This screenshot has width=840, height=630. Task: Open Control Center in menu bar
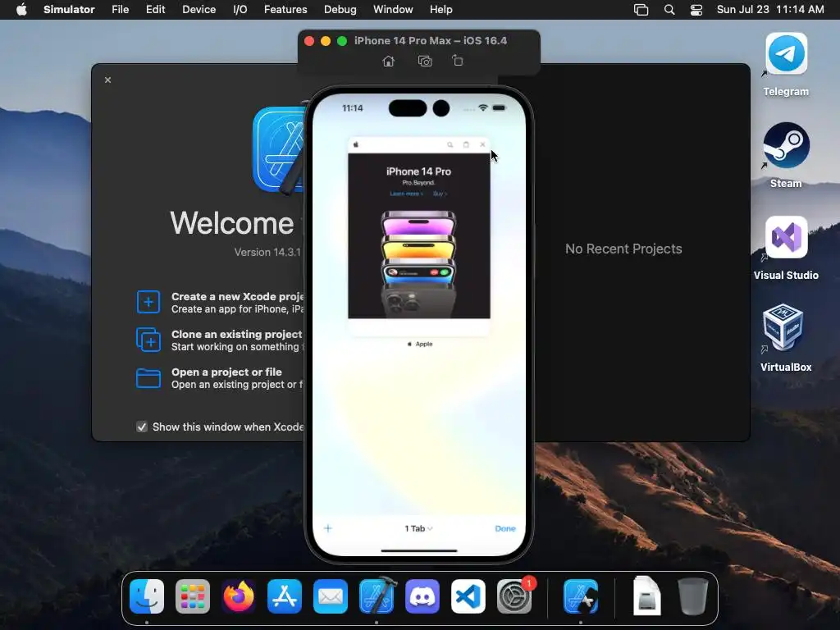696,10
